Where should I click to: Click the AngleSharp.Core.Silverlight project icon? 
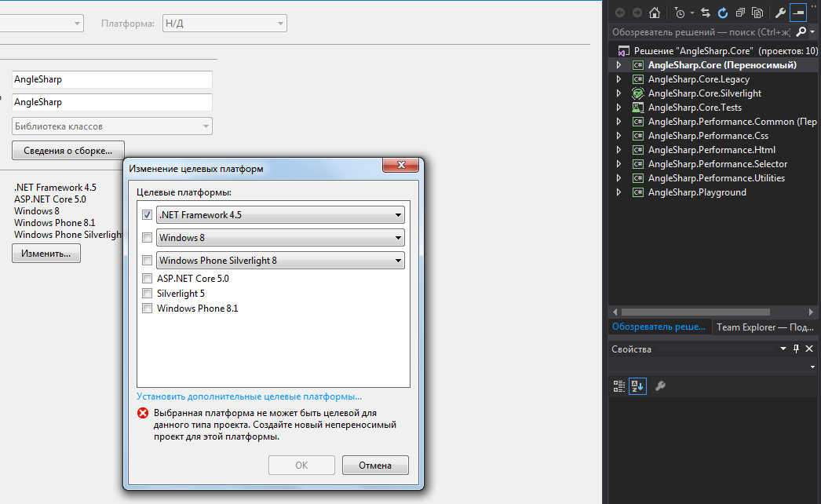(x=637, y=93)
